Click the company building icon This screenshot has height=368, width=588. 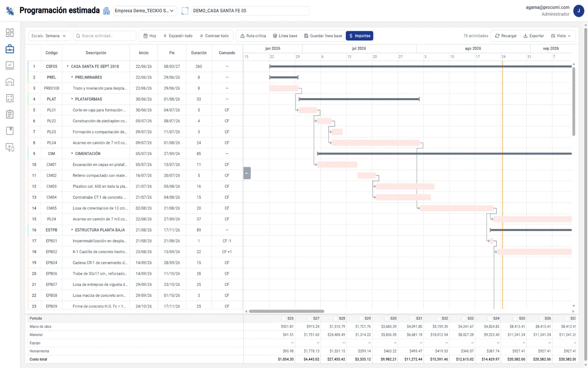click(107, 11)
